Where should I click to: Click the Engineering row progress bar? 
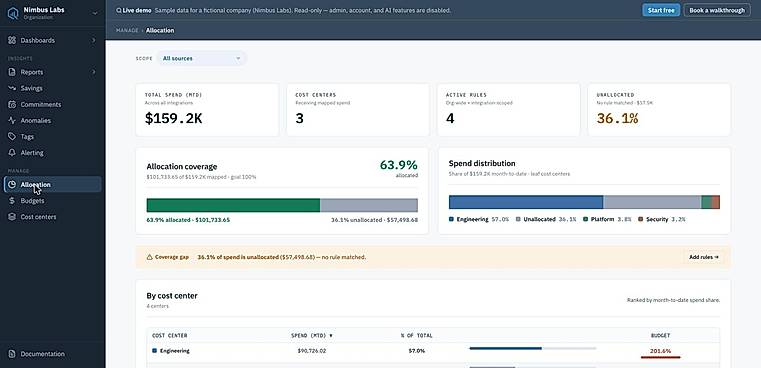tap(532, 348)
